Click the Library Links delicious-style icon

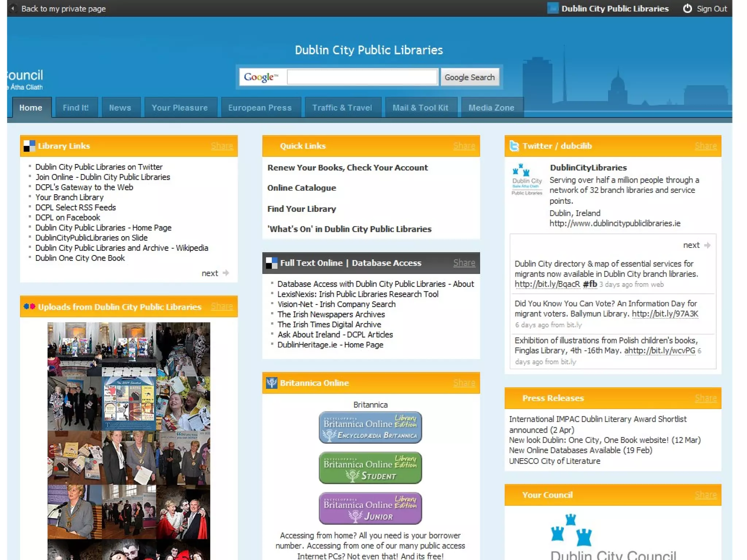(x=29, y=146)
